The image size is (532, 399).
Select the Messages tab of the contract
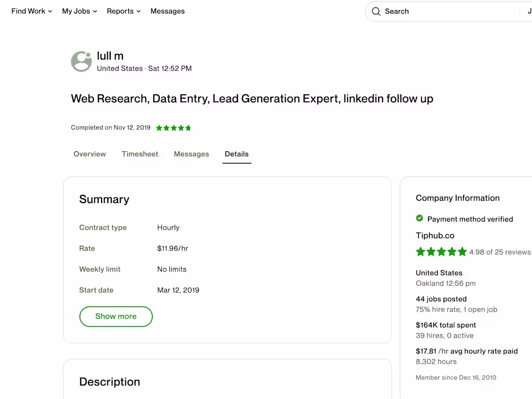pyautogui.click(x=191, y=154)
